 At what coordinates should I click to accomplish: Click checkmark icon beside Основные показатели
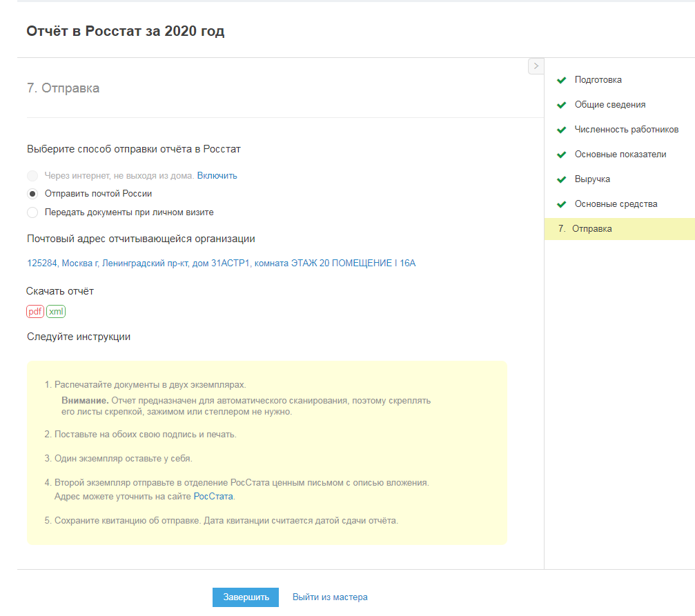[562, 155]
